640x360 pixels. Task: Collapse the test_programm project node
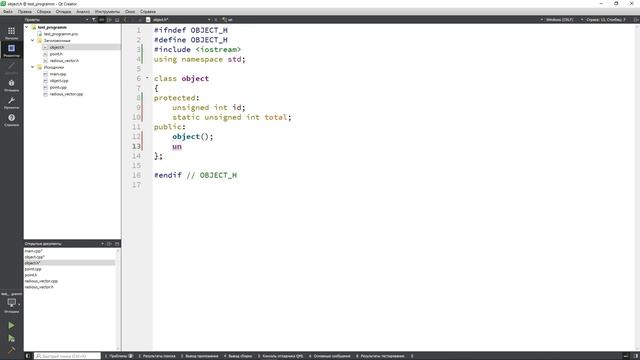pos(27,27)
